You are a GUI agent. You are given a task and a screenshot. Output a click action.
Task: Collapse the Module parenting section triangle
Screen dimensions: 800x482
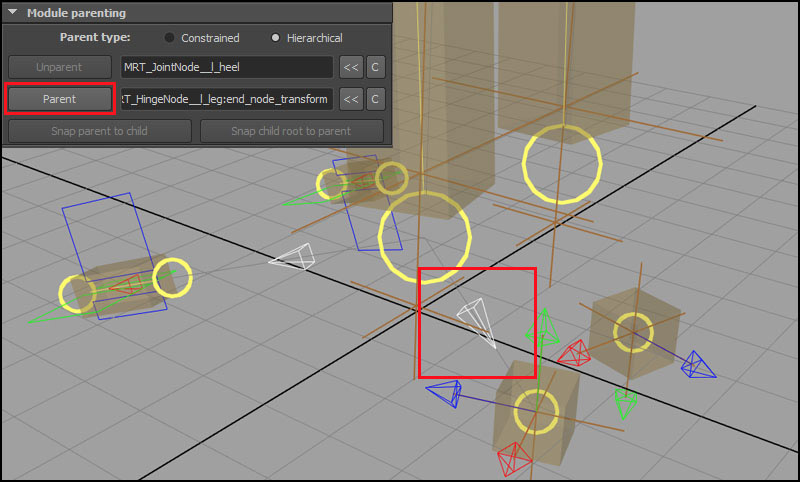(x=13, y=12)
